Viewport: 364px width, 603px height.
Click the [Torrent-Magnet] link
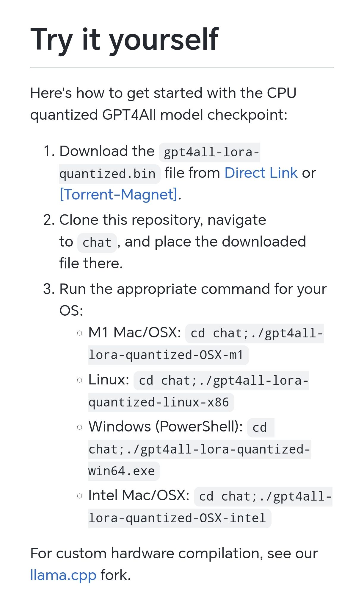point(118,195)
